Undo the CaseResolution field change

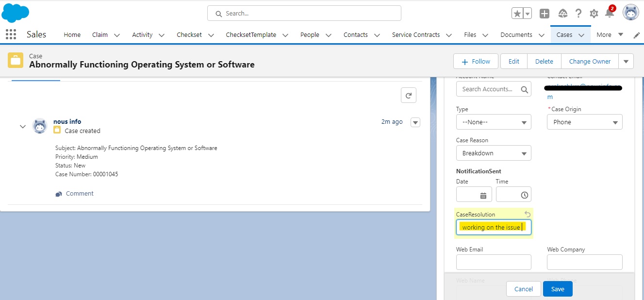[x=528, y=214]
